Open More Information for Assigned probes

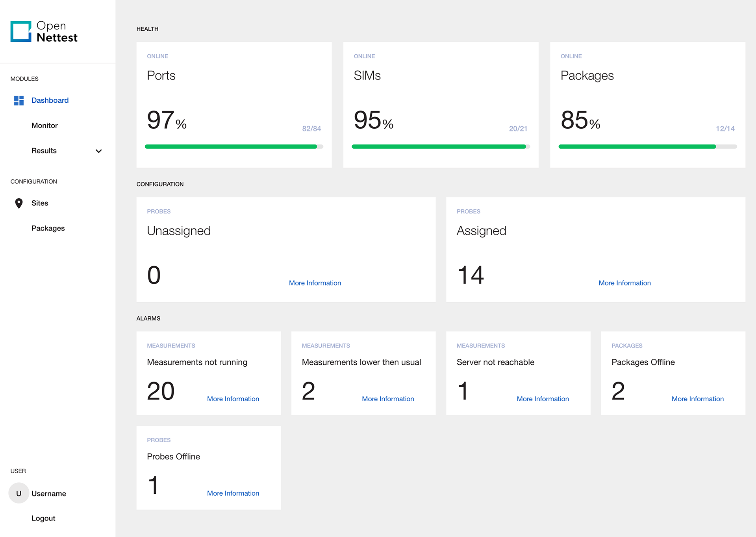point(624,283)
